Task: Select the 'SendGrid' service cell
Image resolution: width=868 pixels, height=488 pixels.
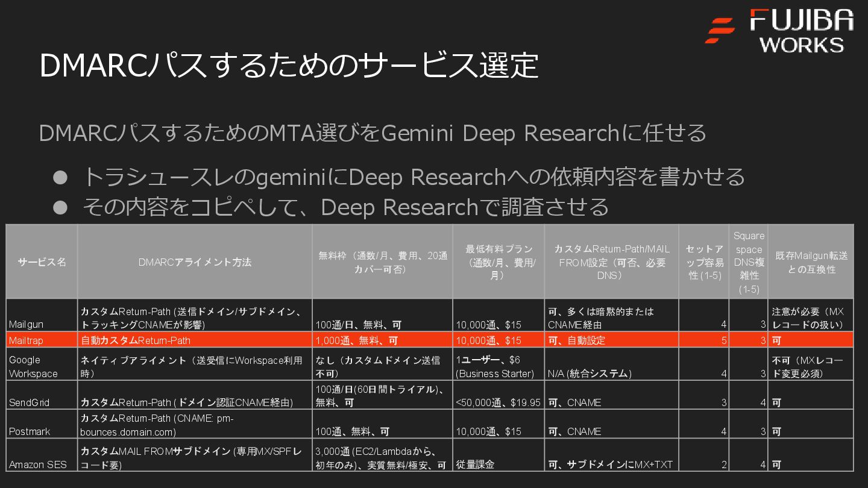Action: pyautogui.click(x=42, y=395)
